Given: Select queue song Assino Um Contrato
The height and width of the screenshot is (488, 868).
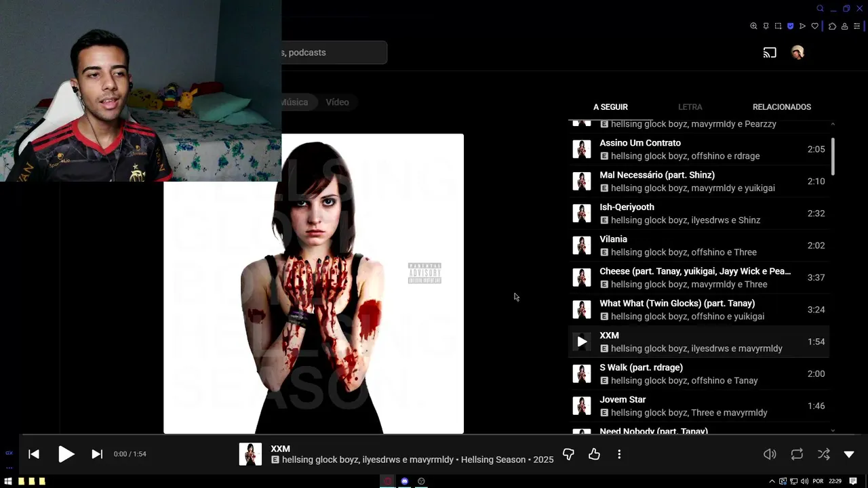Looking at the screenshot, I should [698, 149].
